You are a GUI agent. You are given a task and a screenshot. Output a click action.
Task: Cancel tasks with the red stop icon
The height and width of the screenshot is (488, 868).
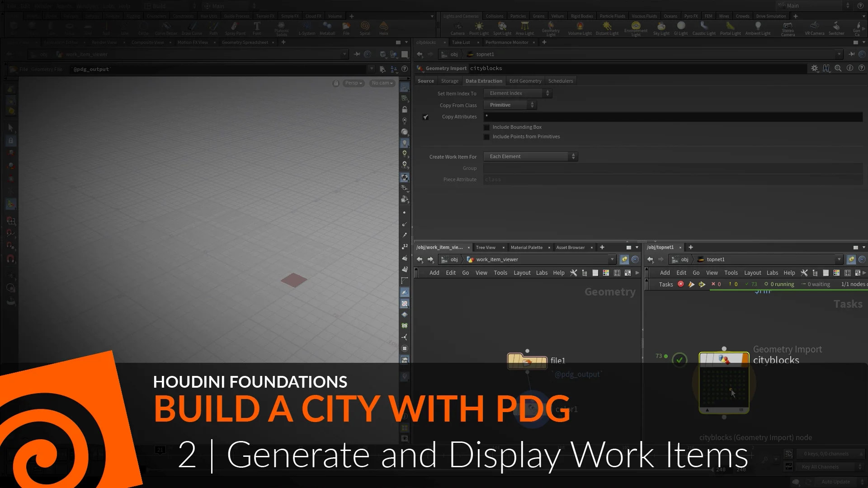(681, 284)
